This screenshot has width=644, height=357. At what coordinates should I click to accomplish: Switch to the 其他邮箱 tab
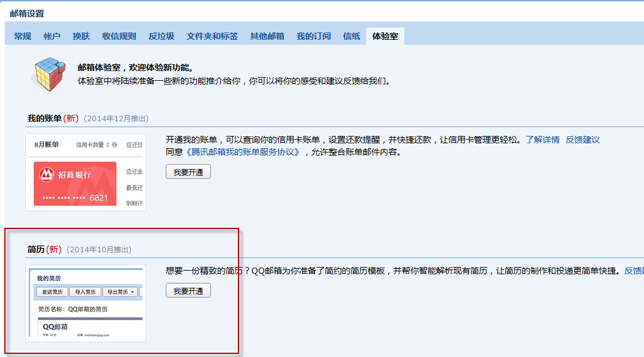(267, 36)
